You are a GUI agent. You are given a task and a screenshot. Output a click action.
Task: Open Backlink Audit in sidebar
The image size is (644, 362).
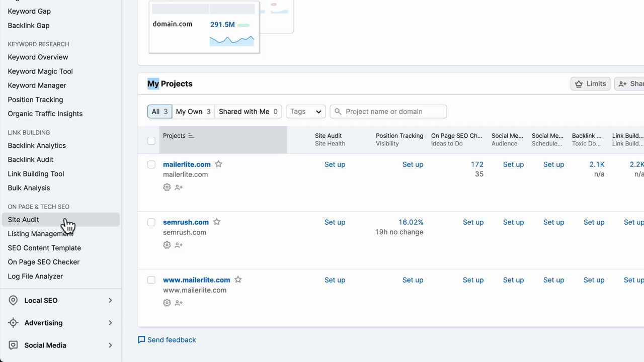pyautogui.click(x=30, y=159)
